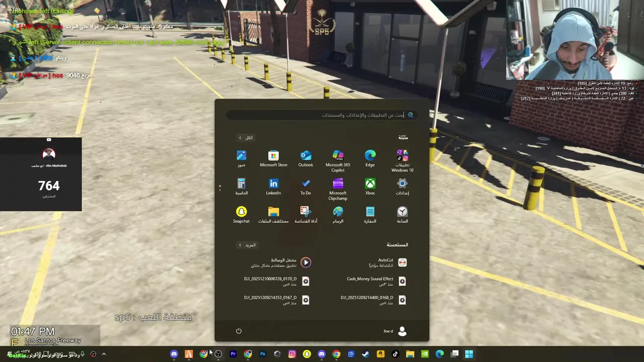Click the منتبّة (Pinned) section heading

pos(403,138)
